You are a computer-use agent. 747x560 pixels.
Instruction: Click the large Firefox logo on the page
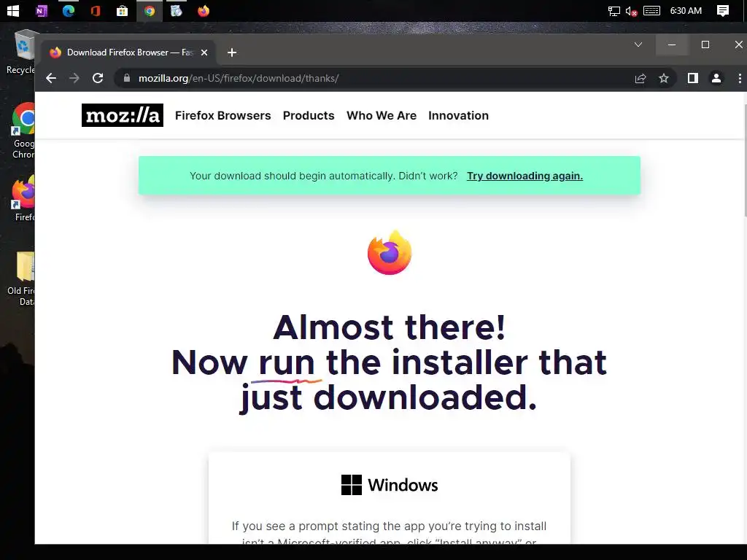(390, 253)
